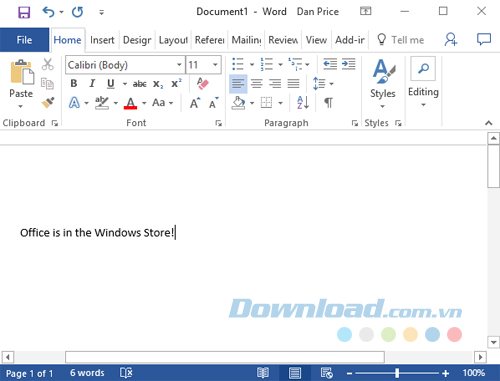This screenshot has height=381, width=500.
Task: Show paragraph marks pilcrow
Action: click(328, 103)
